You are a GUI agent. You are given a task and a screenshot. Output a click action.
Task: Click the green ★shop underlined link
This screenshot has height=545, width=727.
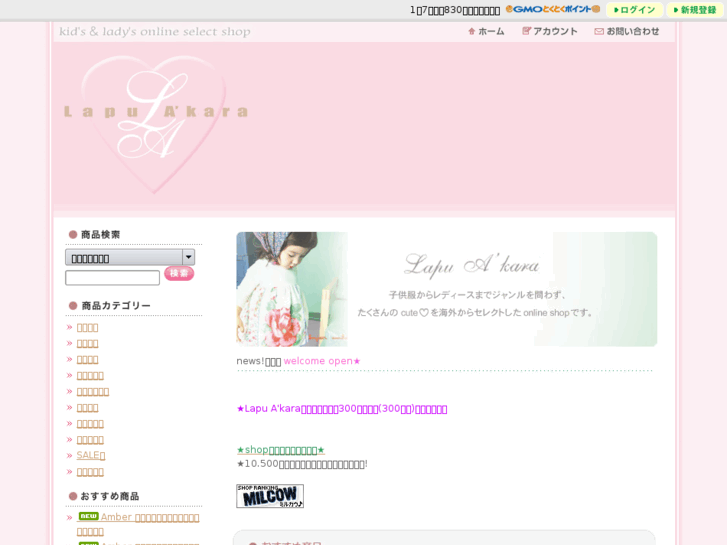click(x=281, y=450)
